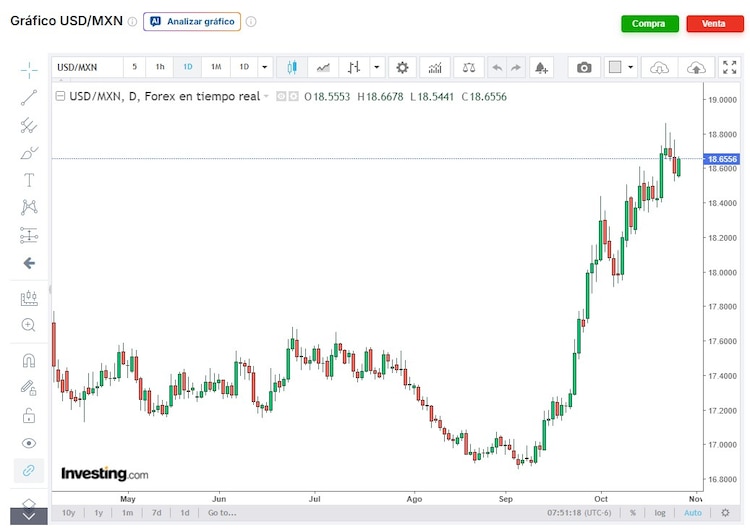Expand the time interval dropdown
Viewport: 750px width, 530px height.
tap(265, 67)
